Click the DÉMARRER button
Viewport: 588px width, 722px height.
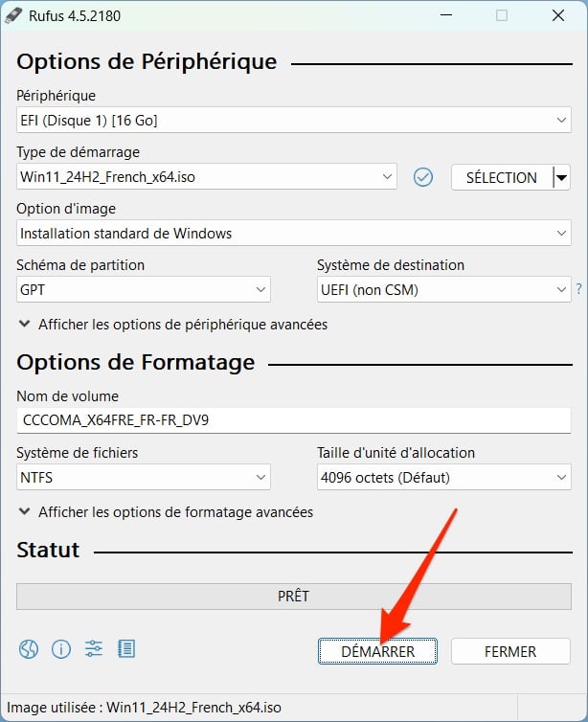click(377, 651)
